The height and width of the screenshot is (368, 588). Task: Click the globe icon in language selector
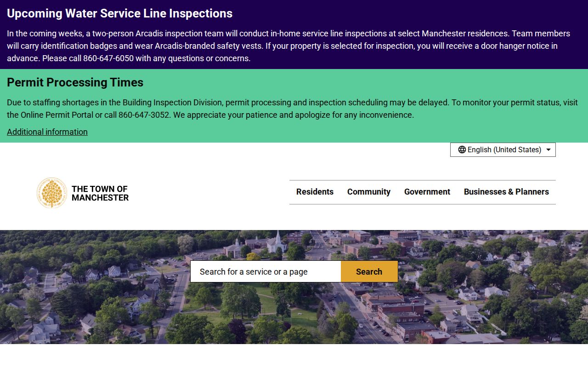click(462, 149)
